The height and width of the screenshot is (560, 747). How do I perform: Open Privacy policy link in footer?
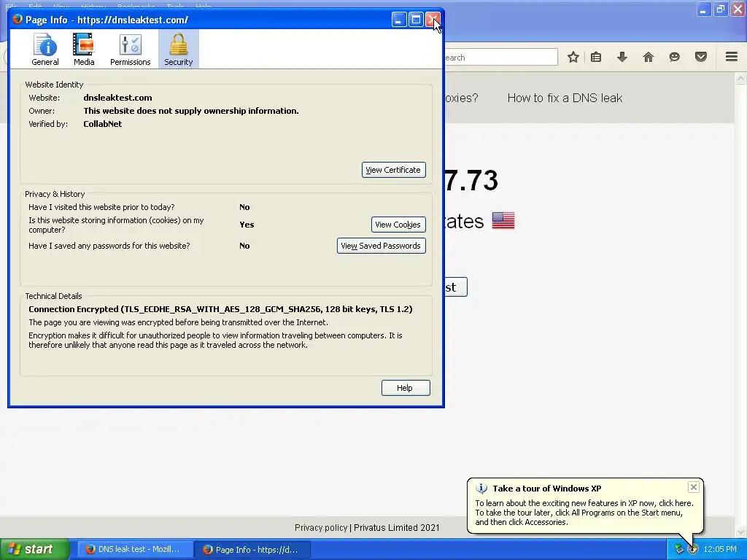(x=321, y=528)
